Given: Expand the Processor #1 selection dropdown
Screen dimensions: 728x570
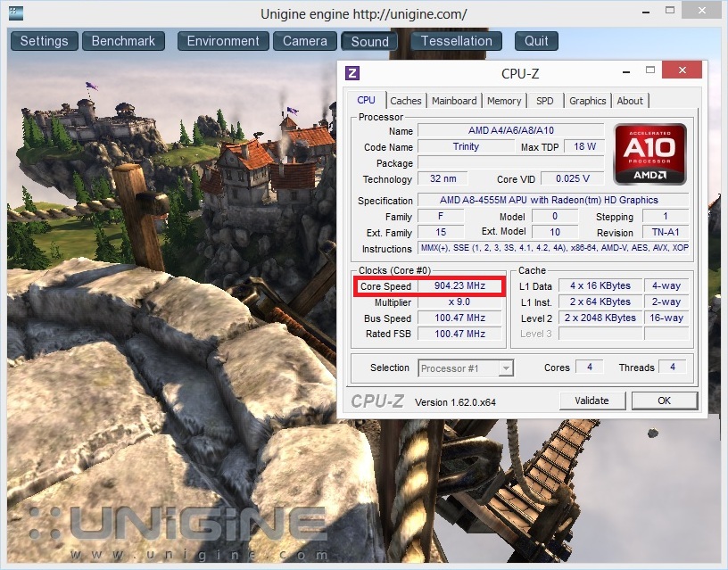Looking at the screenshot, I should tap(506, 368).
